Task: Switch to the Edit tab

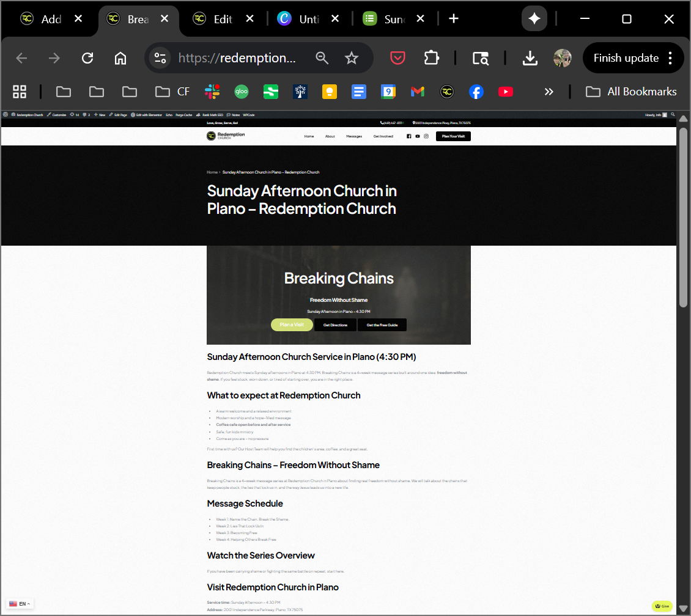Action: (223, 19)
